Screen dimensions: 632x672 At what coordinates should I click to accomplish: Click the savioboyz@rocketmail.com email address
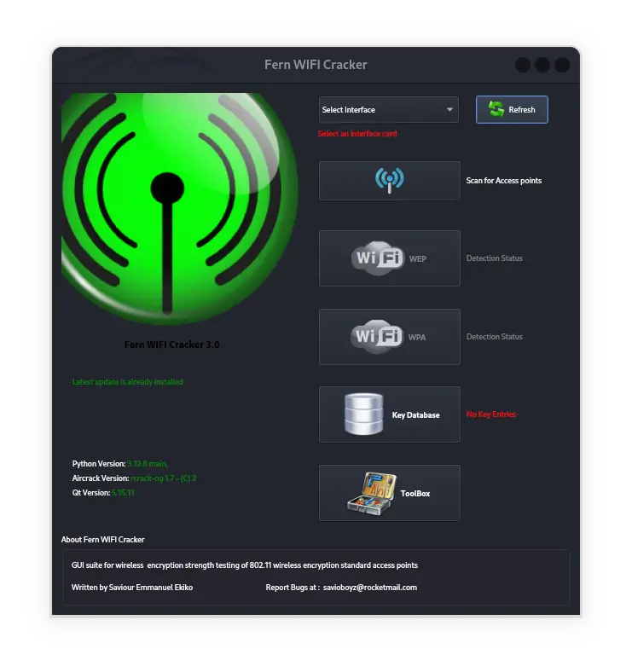pos(370,588)
